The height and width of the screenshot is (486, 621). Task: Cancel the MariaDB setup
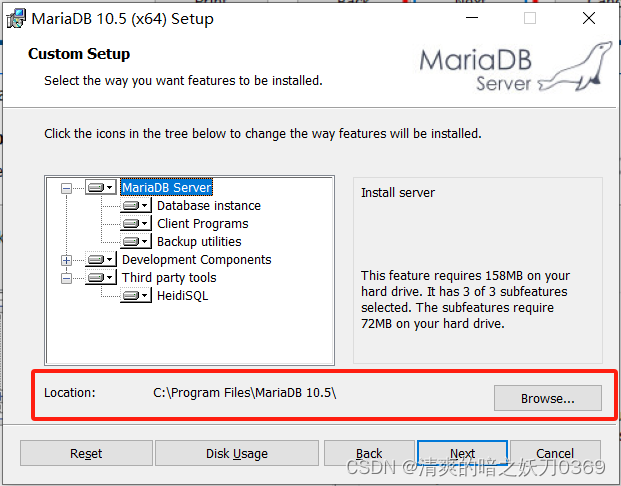click(x=555, y=453)
